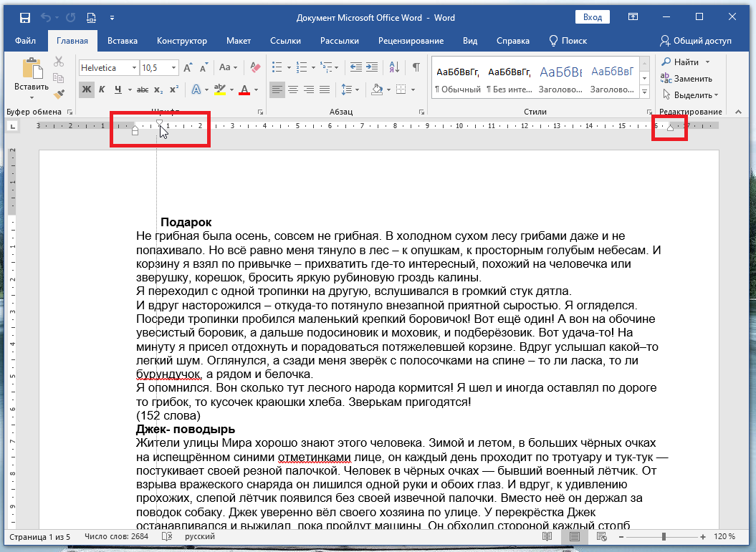Image resolution: width=756 pixels, height=552 pixels.
Task: Switch to Web Layout view icon
Action: click(x=602, y=536)
